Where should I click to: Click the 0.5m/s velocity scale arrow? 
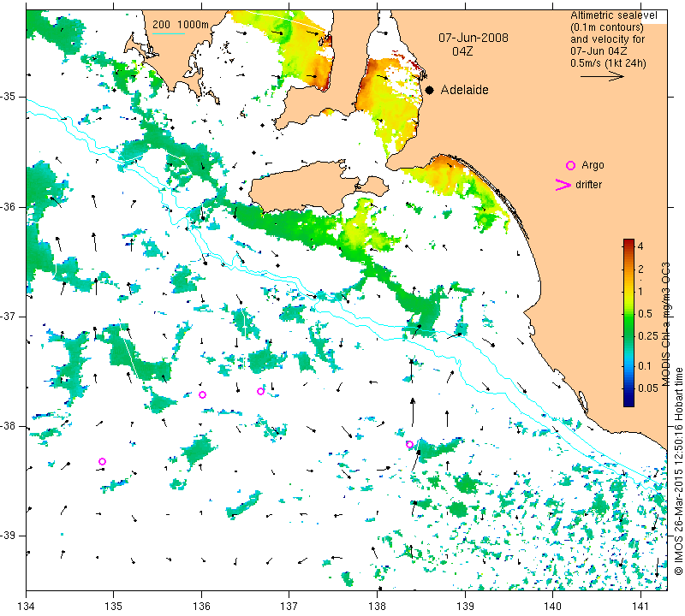tap(602, 76)
